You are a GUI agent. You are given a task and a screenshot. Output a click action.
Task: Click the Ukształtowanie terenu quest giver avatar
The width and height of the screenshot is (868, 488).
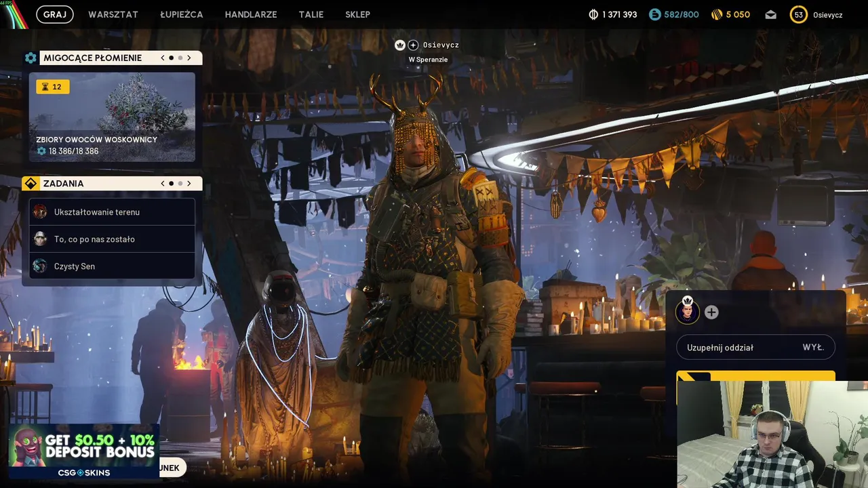pyautogui.click(x=40, y=211)
